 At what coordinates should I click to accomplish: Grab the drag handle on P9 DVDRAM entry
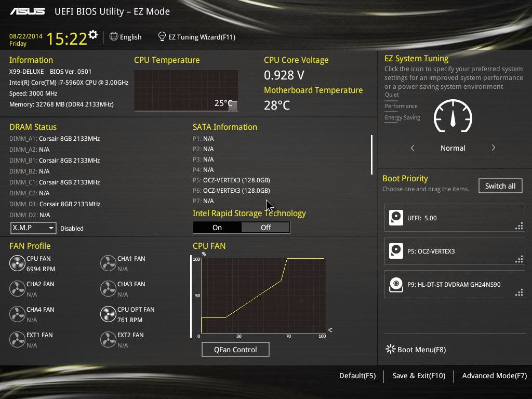click(519, 293)
